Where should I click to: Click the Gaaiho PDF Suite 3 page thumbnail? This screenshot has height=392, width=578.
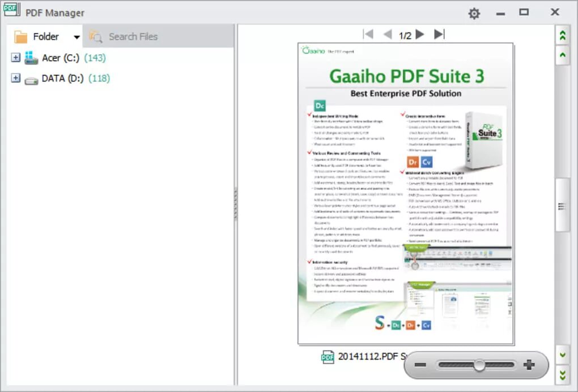click(x=406, y=194)
